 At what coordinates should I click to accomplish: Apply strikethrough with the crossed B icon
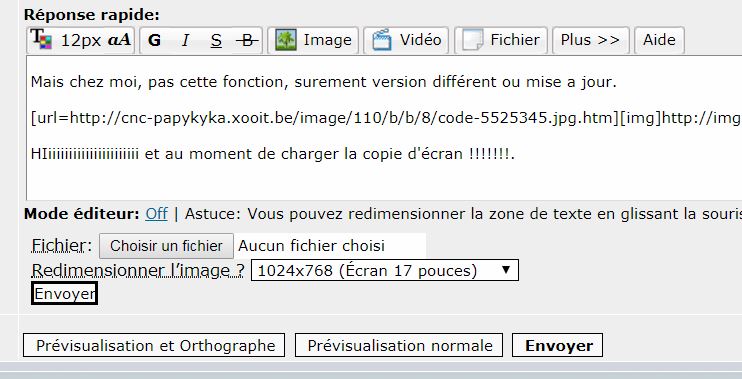click(247, 40)
